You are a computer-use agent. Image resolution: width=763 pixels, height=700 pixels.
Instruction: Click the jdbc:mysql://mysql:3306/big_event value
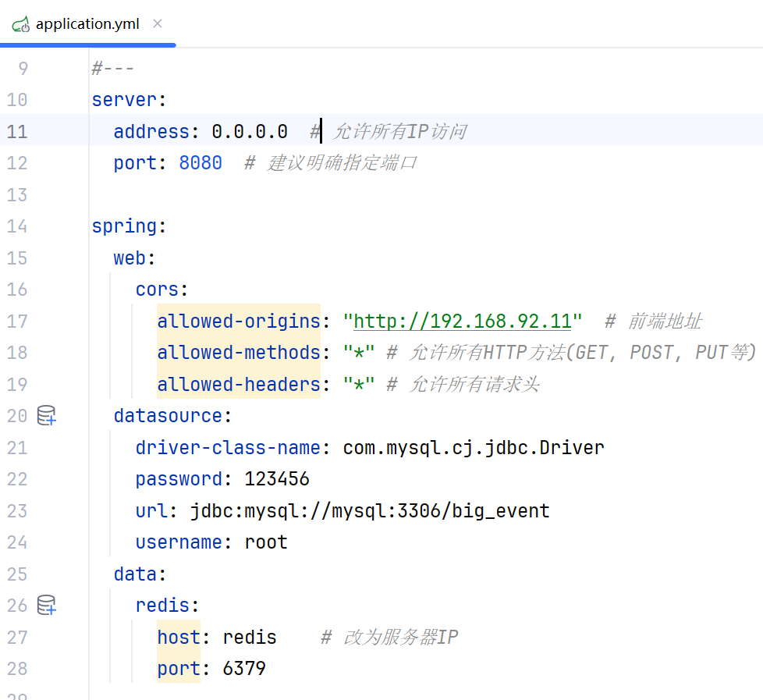pos(370,510)
